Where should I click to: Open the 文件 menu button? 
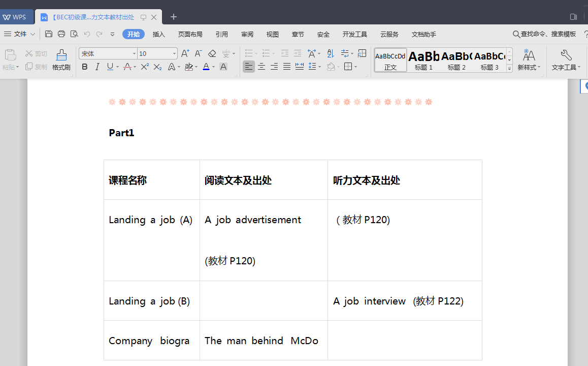click(20, 34)
